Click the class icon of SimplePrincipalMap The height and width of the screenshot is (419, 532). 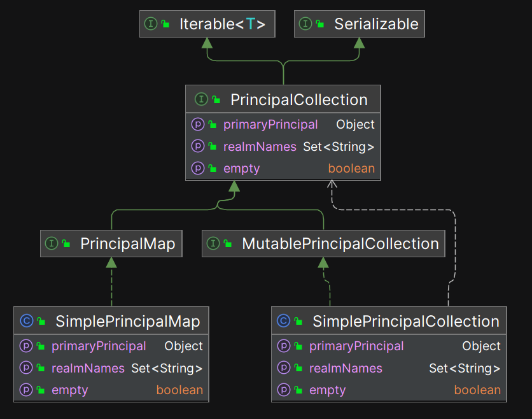coord(27,321)
